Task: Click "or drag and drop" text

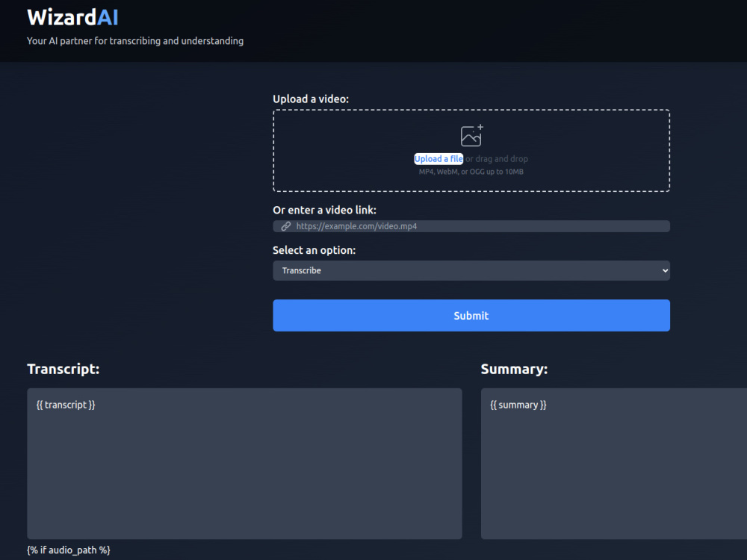Action: coord(497,159)
